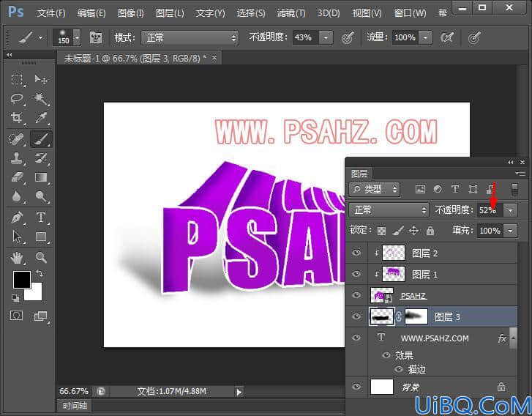Select the Lasso tool
This screenshot has width=532, height=416.
17,99
